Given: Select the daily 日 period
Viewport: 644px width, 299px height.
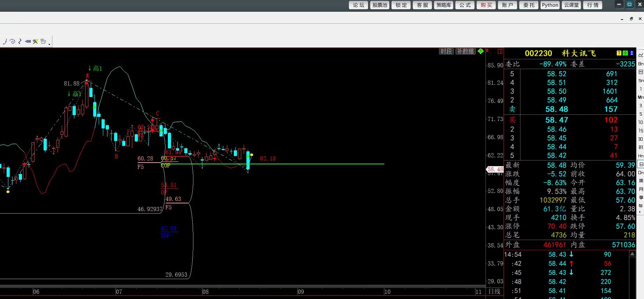Looking at the screenshot, I should click(641, 164).
